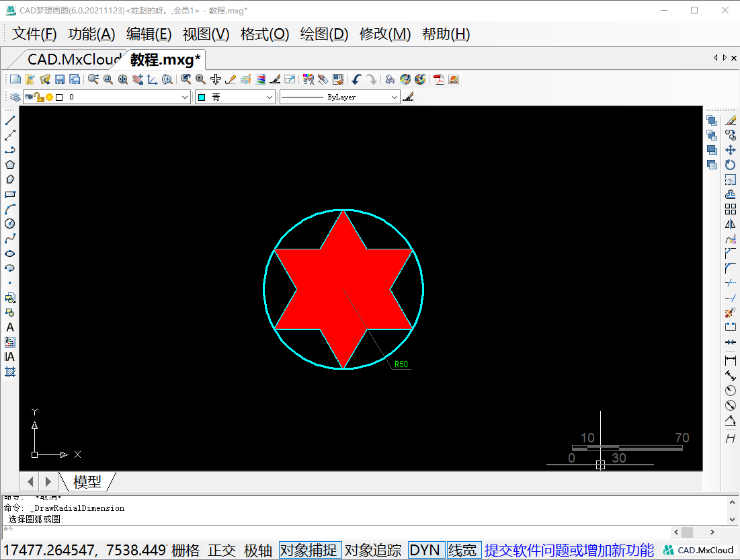Screen dimensions: 740x560
Task: Select the Aligned dimension tool
Action: (731, 375)
